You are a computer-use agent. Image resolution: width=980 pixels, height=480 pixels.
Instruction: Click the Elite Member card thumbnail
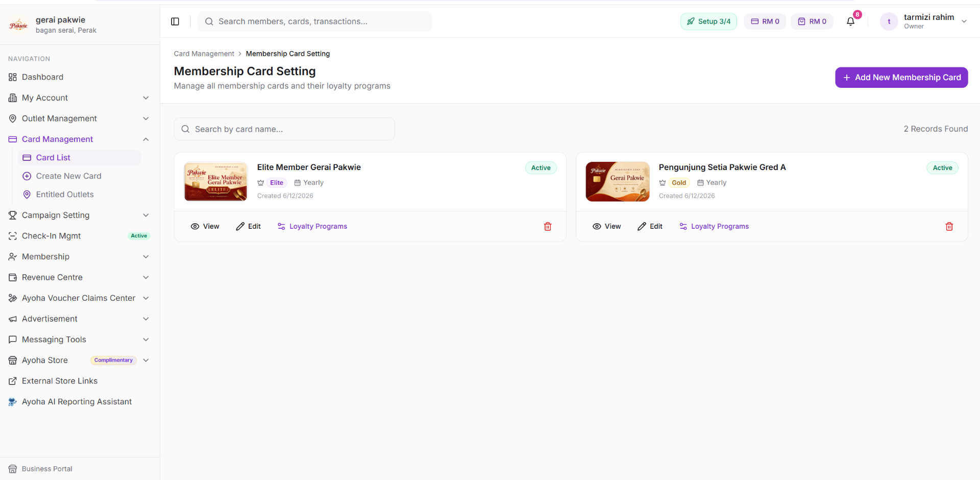coord(216,182)
